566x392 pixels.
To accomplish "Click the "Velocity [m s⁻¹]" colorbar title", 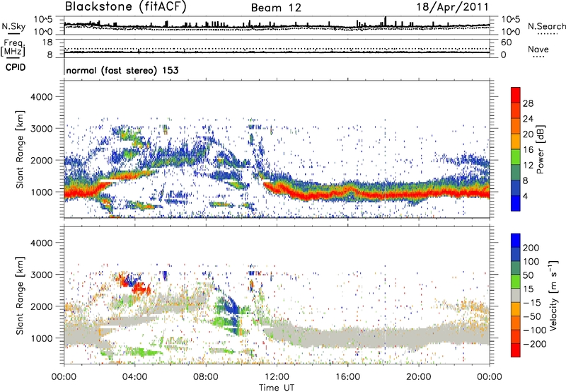I will 553,295.
